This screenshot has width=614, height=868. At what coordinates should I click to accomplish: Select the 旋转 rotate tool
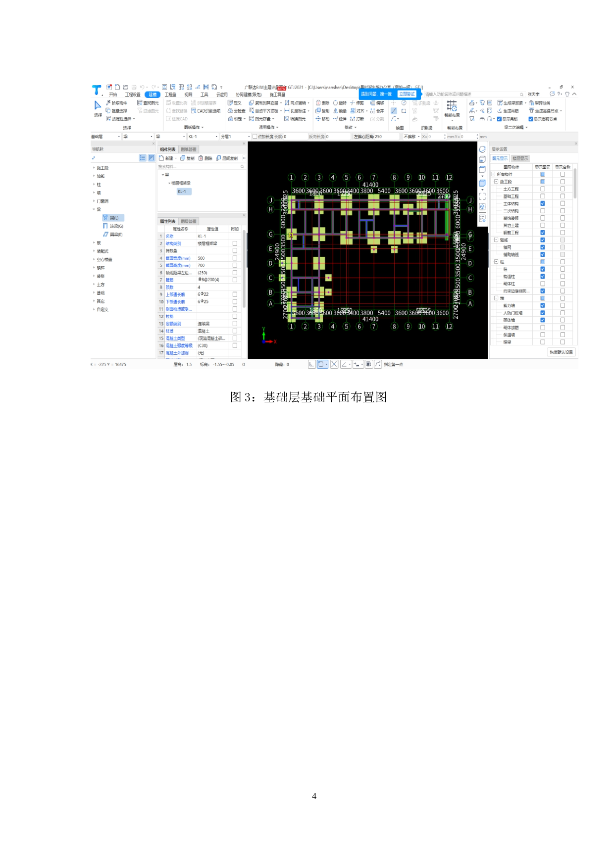[x=340, y=103]
